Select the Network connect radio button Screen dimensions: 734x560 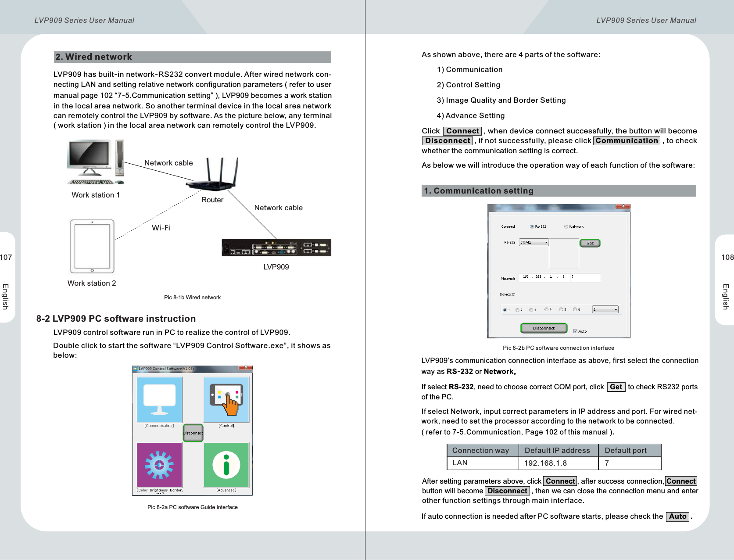coord(566,227)
